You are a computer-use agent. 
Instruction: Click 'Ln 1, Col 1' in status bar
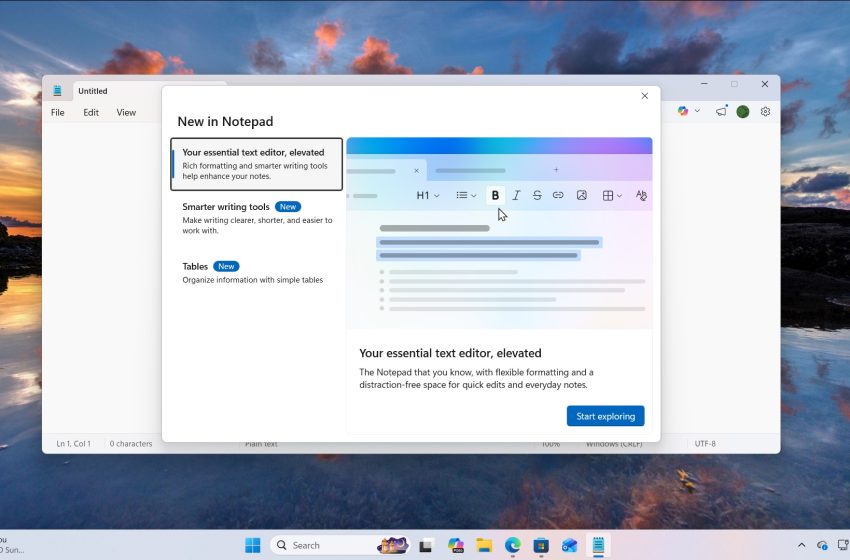[74, 443]
